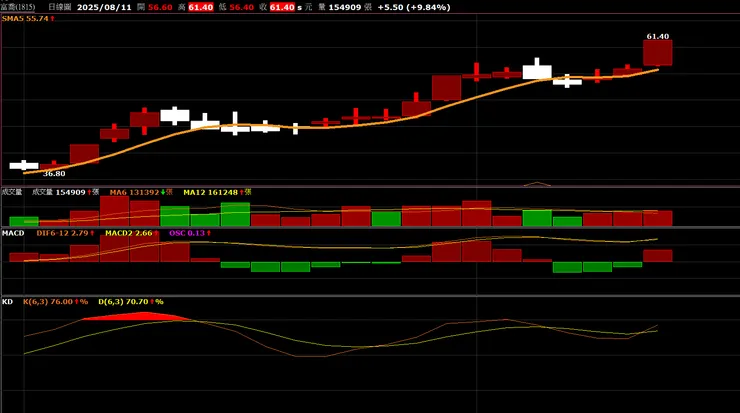Click the OSC 0.13 value label
The width and height of the screenshot is (740, 413).
[190, 233]
